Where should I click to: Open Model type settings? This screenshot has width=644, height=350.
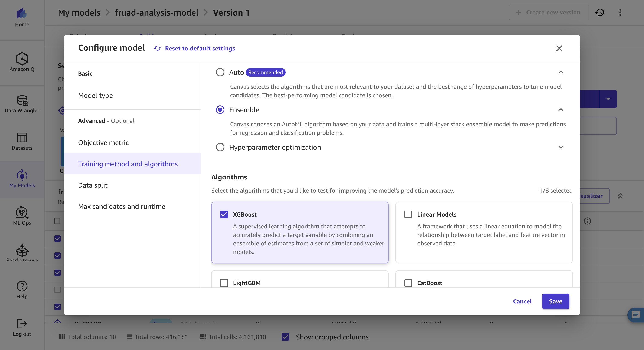(x=95, y=95)
